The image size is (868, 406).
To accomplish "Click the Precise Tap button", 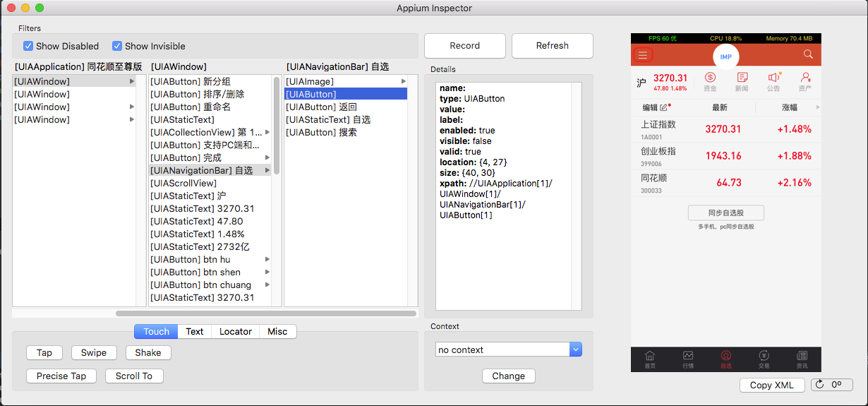I will coord(61,376).
